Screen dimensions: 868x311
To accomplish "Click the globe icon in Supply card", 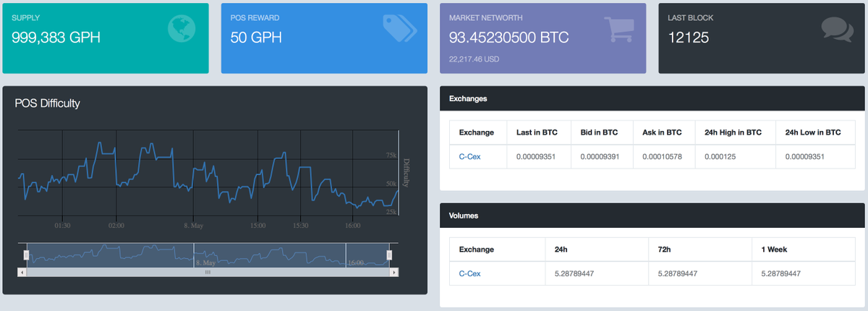I will click(x=182, y=29).
